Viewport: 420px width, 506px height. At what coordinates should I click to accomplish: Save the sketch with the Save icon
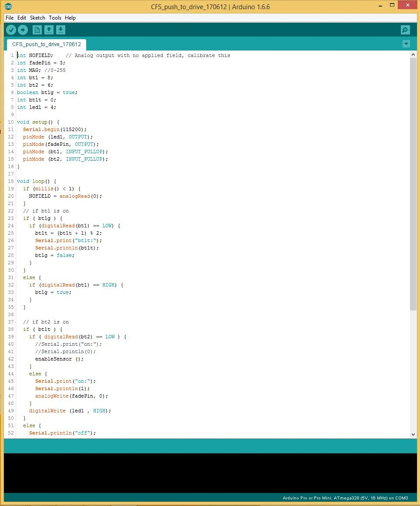(60, 30)
